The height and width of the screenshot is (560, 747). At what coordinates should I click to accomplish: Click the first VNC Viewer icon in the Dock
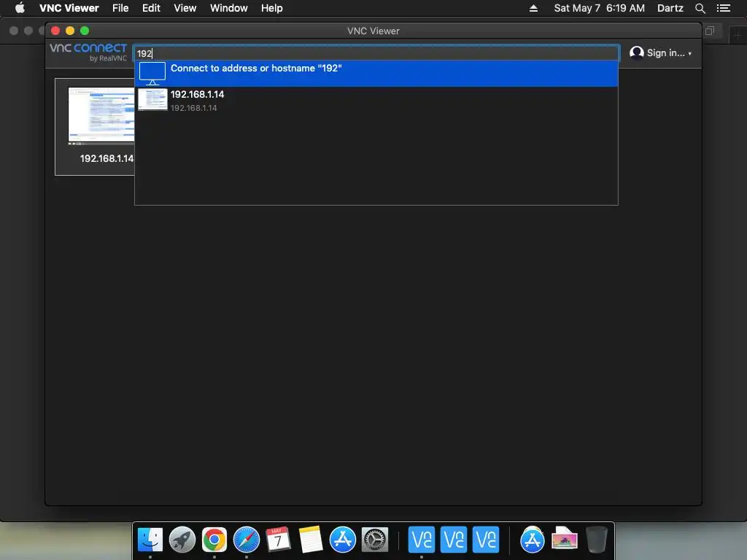coord(422,540)
